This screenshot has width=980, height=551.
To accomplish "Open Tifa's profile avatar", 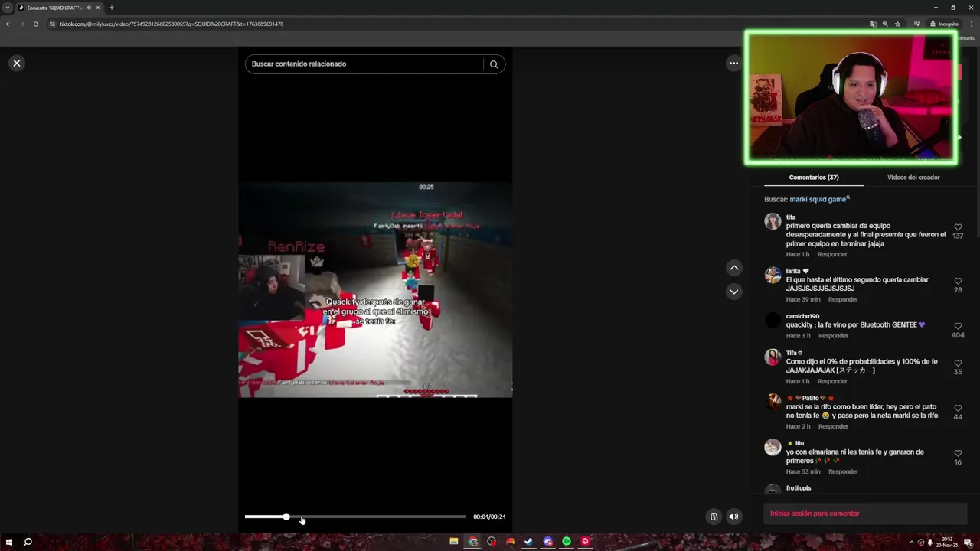I will (773, 357).
